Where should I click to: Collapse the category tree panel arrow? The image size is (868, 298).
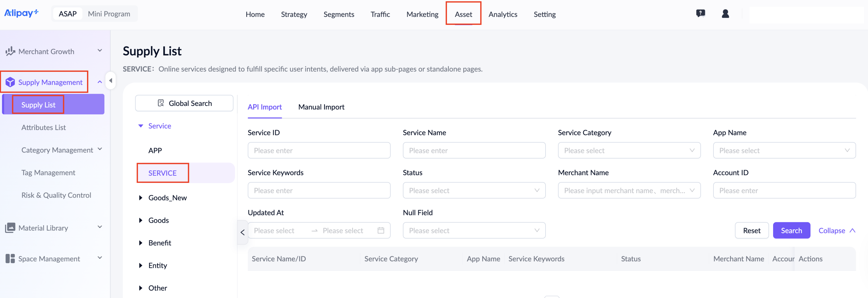click(x=243, y=232)
